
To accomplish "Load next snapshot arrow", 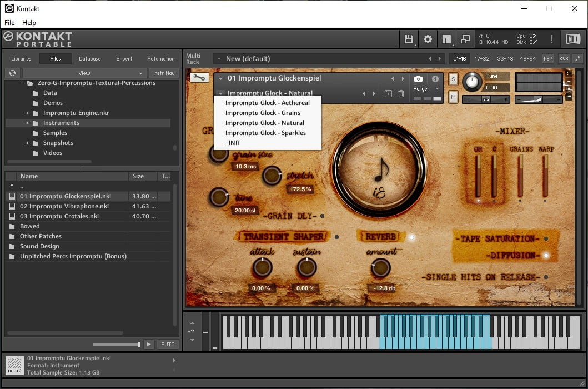I will pyautogui.click(x=374, y=93).
